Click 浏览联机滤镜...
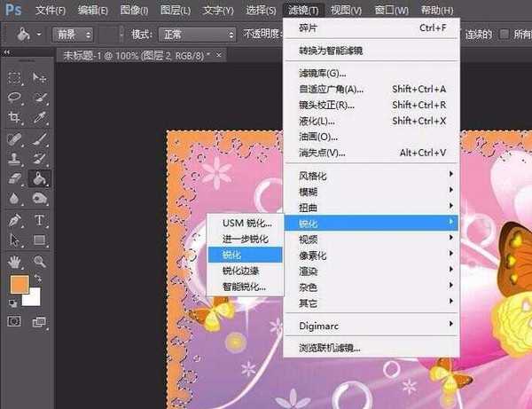The width and height of the screenshot is (532, 409). coord(372,348)
